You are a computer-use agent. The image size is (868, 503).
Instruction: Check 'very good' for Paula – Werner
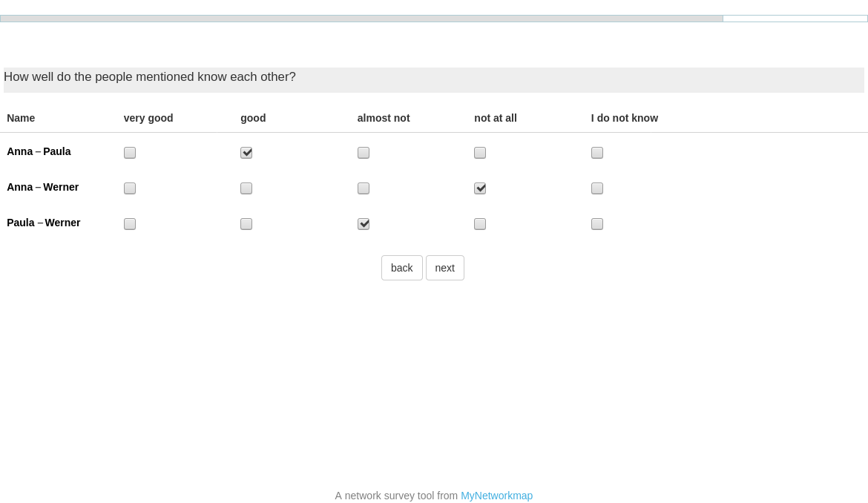(x=130, y=223)
